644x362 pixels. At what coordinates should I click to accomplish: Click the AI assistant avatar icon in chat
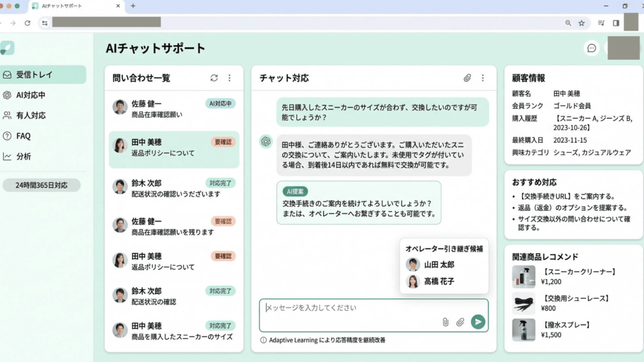(266, 141)
